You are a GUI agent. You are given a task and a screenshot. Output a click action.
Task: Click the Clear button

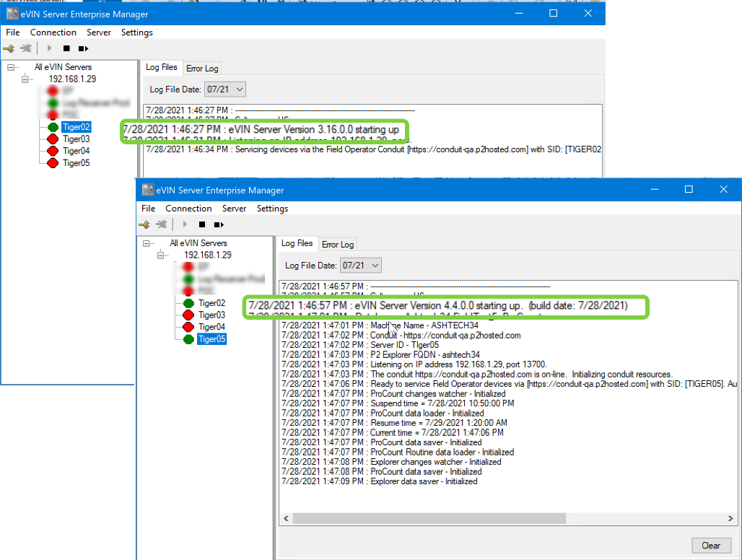coord(711,546)
